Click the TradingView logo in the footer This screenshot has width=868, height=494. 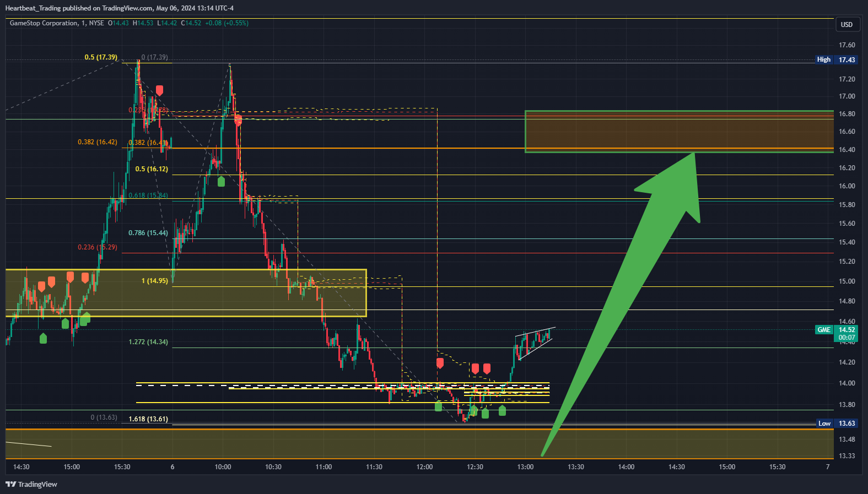pyautogui.click(x=31, y=484)
